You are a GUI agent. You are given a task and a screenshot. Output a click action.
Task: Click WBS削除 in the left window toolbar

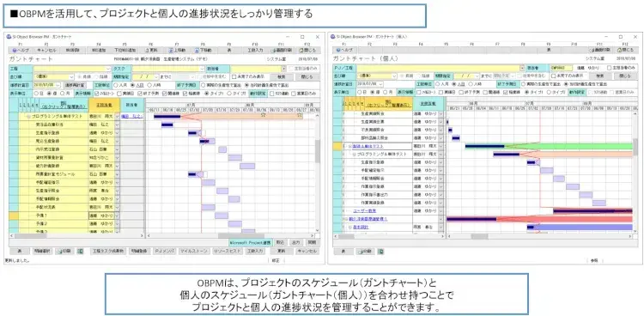72,50
